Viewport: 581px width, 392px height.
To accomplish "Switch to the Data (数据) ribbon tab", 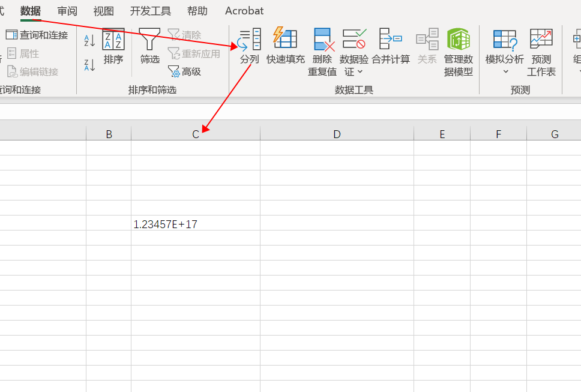I will click(x=31, y=11).
